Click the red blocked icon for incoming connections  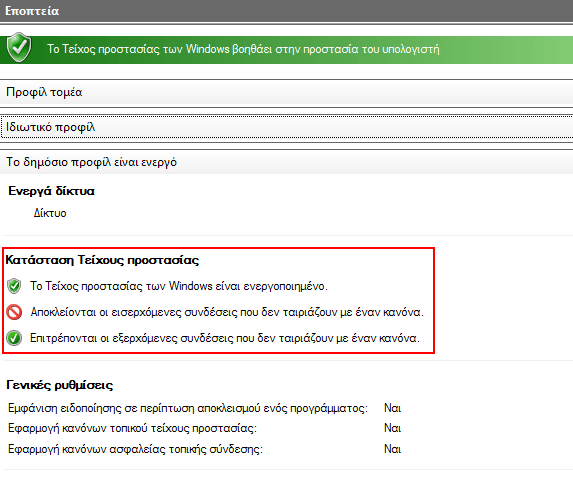pos(14,312)
